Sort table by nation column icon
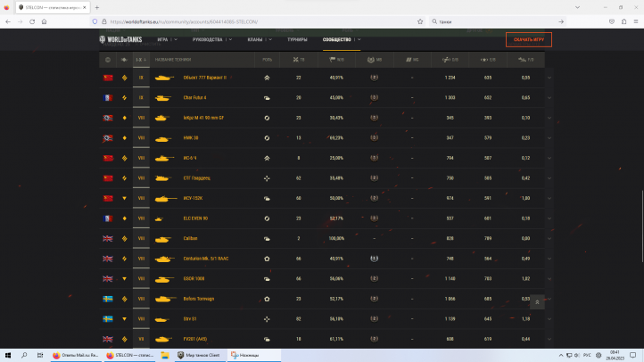This screenshot has height=362, width=644. pos(107,60)
